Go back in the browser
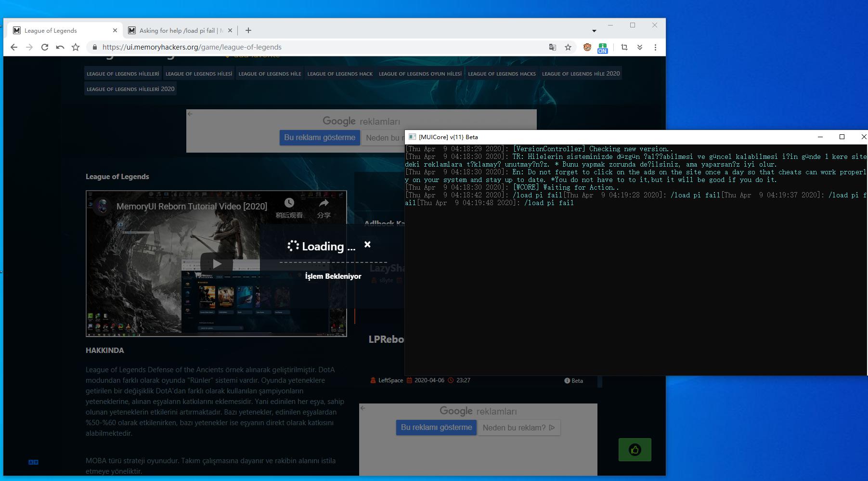The height and width of the screenshot is (481, 868). point(14,47)
